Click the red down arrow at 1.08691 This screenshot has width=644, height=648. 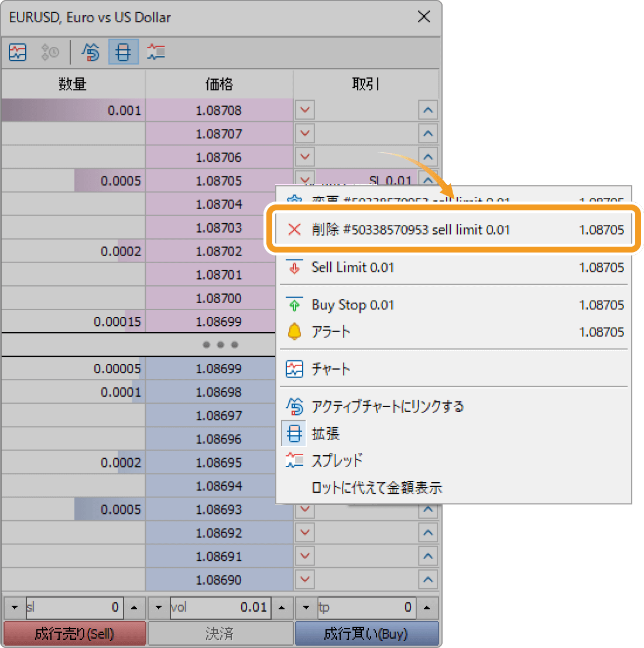(305, 556)
